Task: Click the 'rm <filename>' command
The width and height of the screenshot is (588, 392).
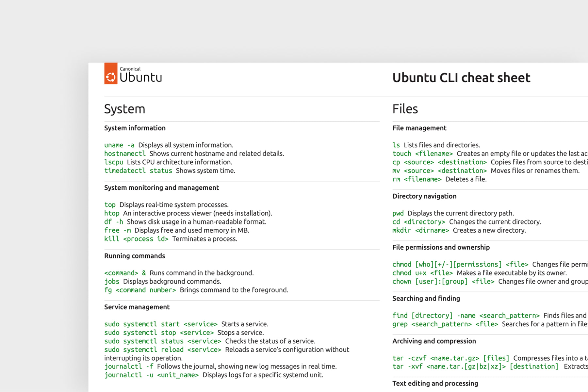Action: click(417, 179)
